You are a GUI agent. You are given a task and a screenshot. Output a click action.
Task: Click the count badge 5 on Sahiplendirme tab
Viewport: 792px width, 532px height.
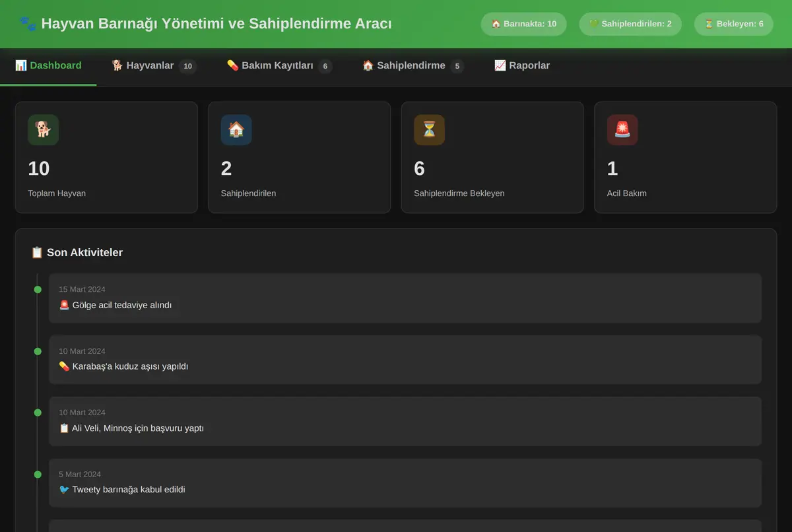coord(457,66)
